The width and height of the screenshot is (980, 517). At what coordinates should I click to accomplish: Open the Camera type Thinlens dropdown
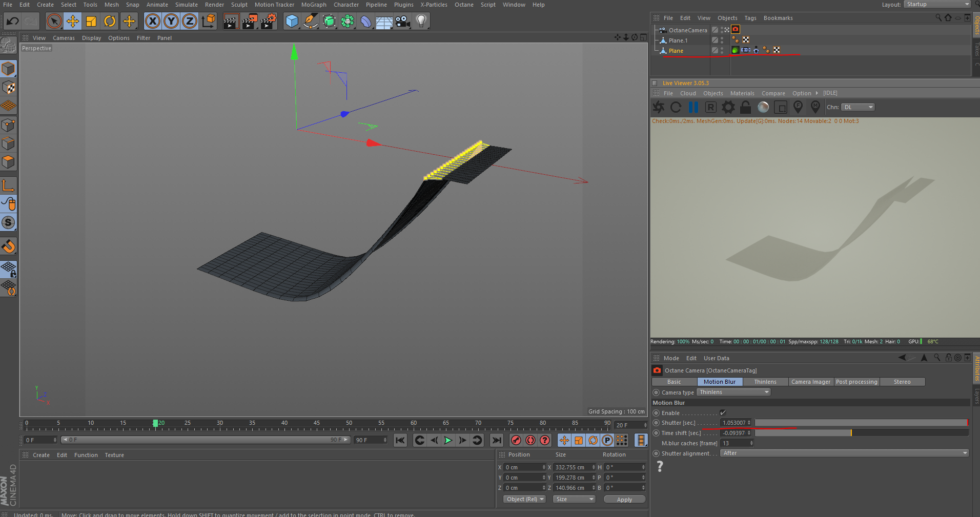(x=733, y=392)
